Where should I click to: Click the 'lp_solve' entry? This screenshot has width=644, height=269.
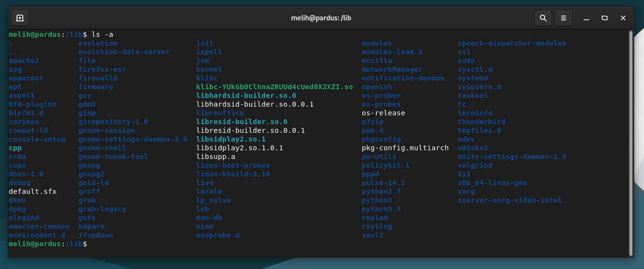point(214,200)
